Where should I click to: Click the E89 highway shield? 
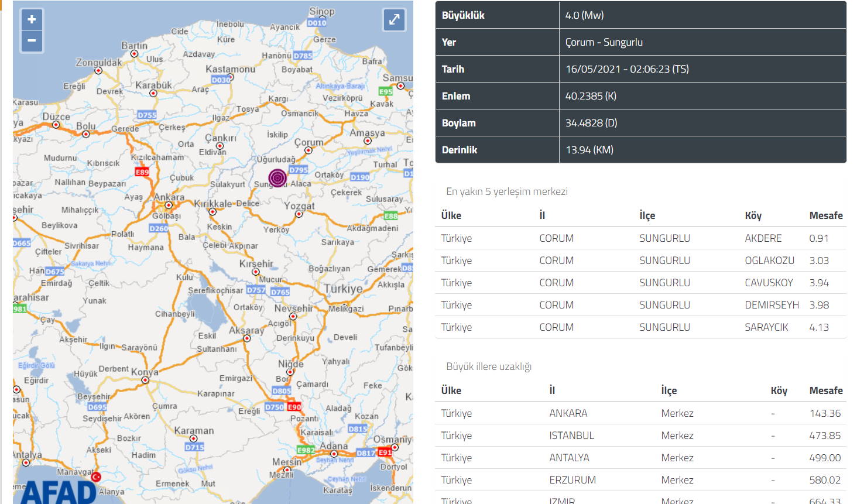tap(142, 172)
